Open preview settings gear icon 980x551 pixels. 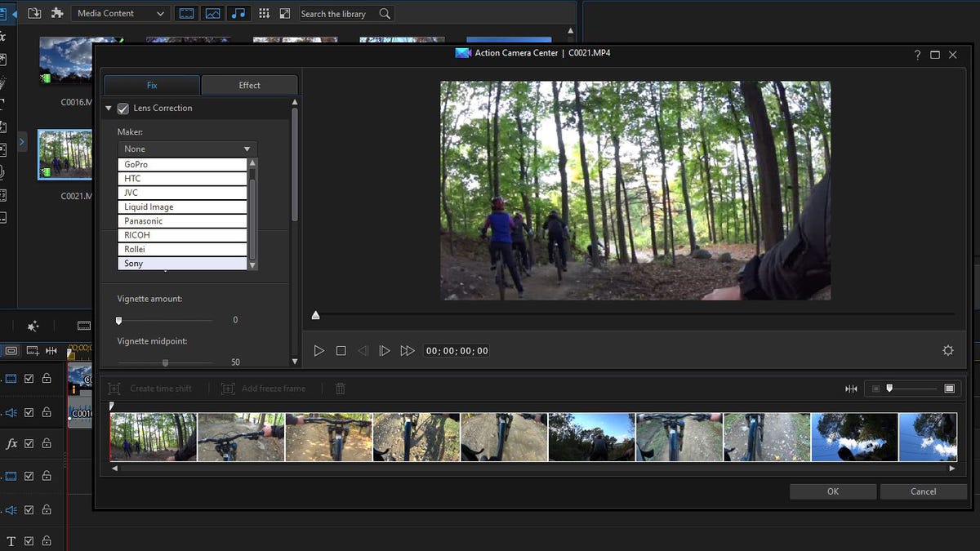pyautogui.click(x=947, y=350)
